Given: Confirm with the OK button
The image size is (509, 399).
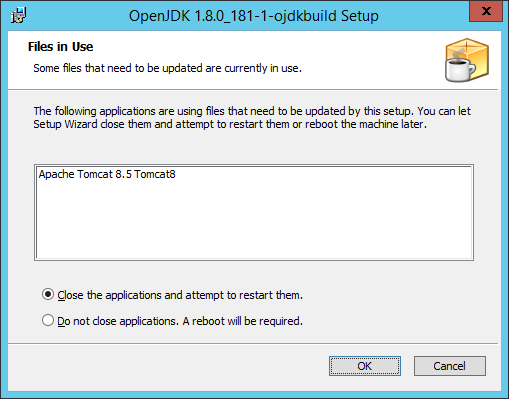Looking at the screenshot, I should (365, 366).
